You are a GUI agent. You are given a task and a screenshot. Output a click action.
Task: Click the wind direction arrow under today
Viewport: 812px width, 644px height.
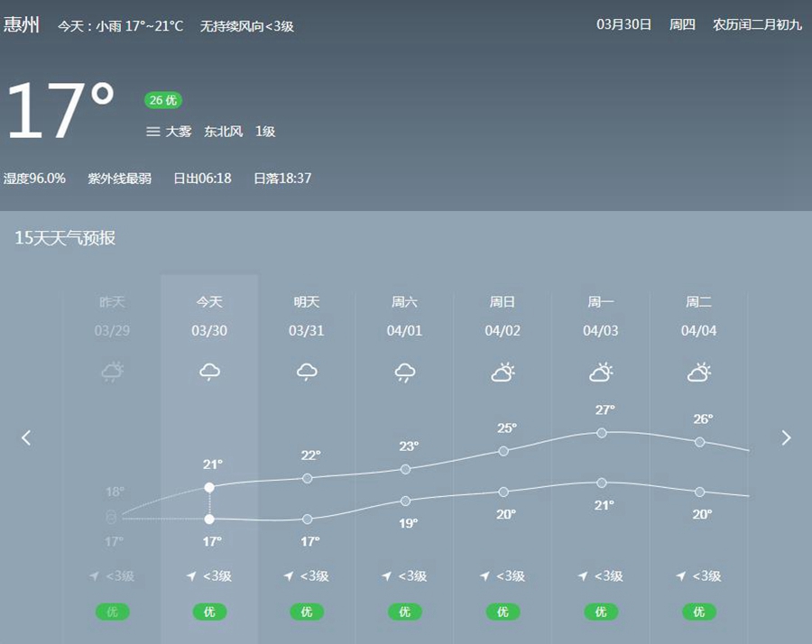point(191,576)
